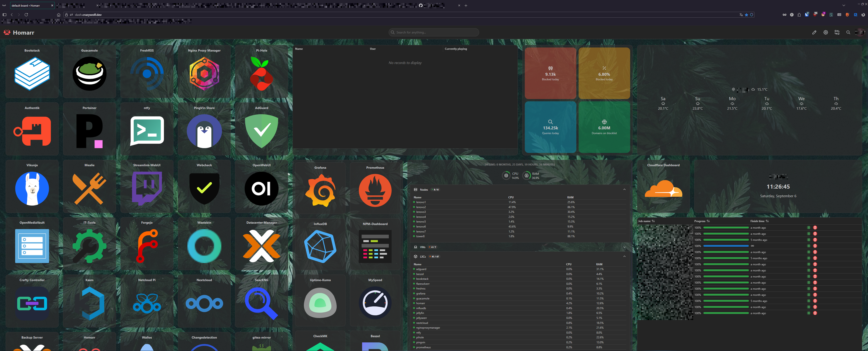Viewport: 868px width, 351px height.
Task: Toggle sort order on Progress column
Action: click(708, 221)
